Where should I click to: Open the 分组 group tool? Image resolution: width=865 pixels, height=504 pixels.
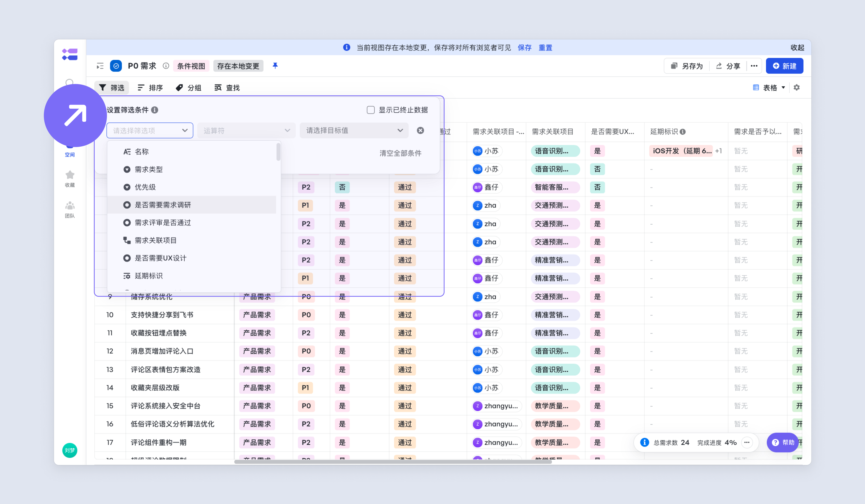click(x=189, y=88)
